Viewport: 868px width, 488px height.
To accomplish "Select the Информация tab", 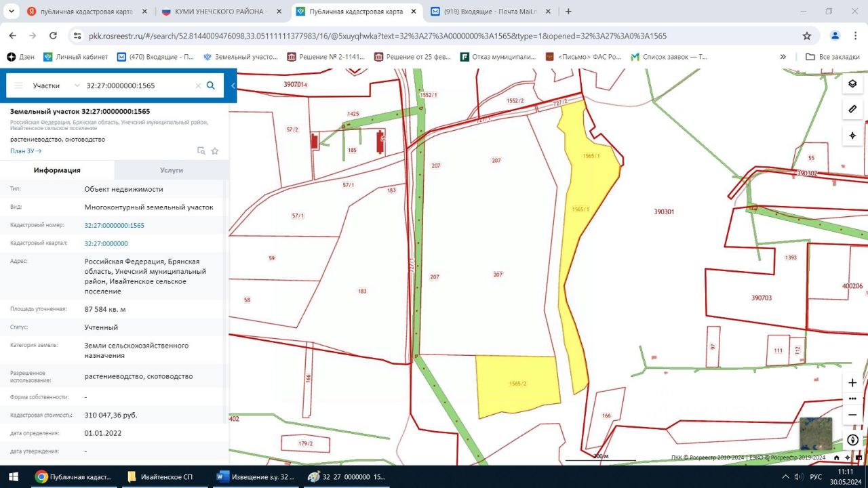I will (57, 170).
